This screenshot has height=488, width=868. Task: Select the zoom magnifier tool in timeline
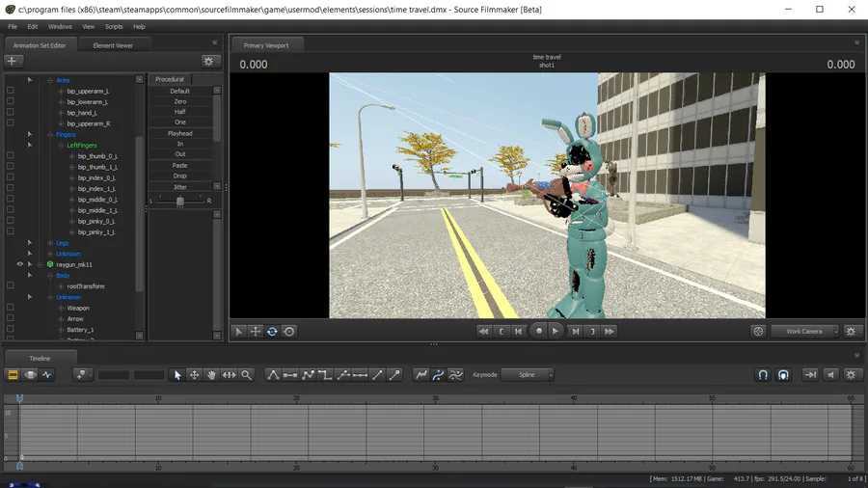246,375
